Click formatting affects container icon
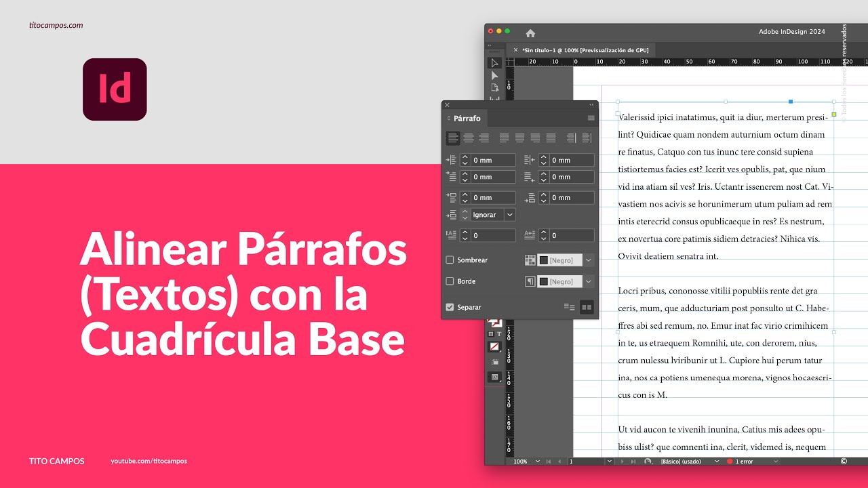Screen dimensions: 868x488 [491, 334]
